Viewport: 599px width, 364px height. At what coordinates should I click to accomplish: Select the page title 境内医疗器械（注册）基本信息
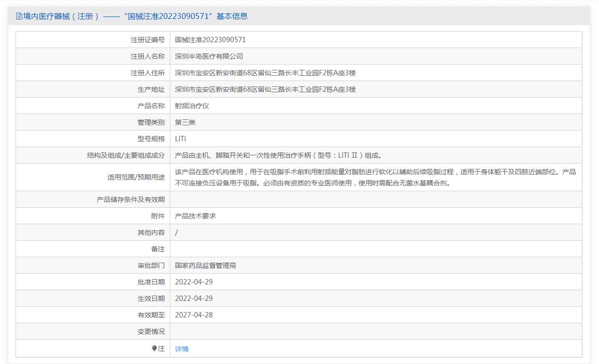[x=132, y=16]
